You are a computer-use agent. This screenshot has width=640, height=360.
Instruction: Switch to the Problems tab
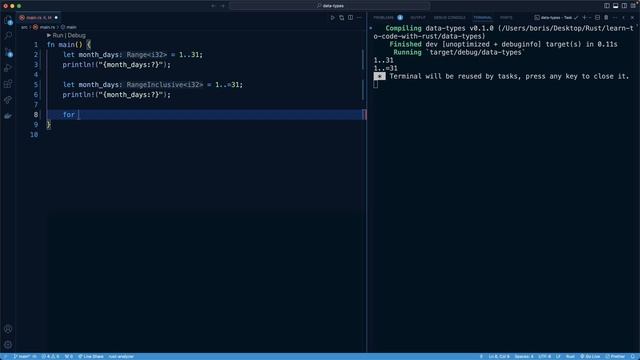click(x=384, y=18)
